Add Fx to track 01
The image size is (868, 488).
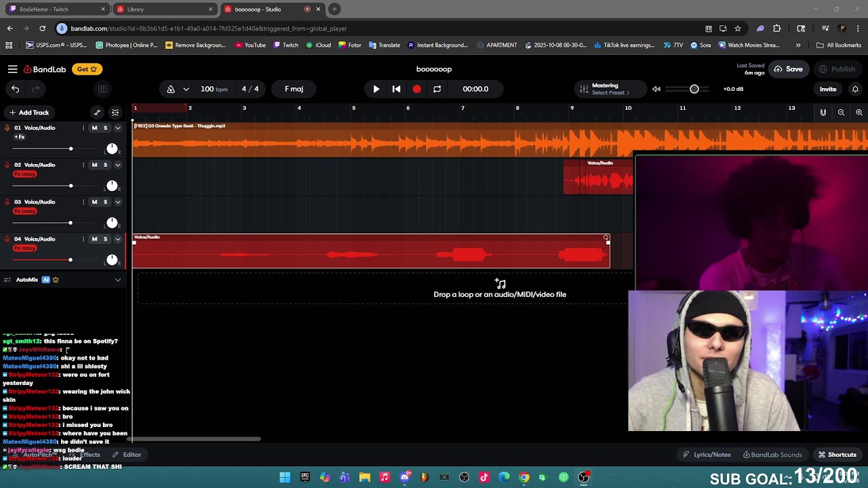[x=19, y=137]
